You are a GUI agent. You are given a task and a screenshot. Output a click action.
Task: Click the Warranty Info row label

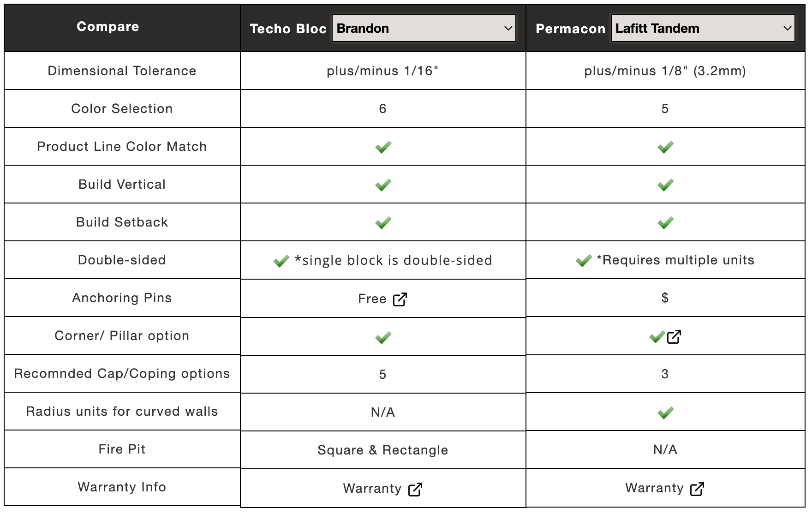pyautogui.click(x=122, y=487)
